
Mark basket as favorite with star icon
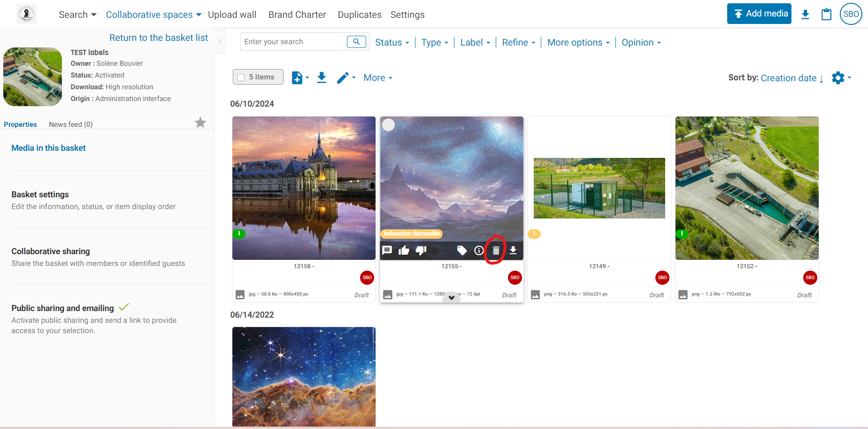click(x=200, y=123)
